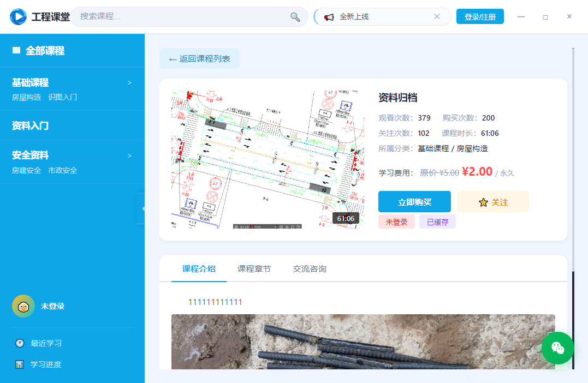Maximize the application window
Viewport: 588px width, 383px height.
click(x=545, y=17)
